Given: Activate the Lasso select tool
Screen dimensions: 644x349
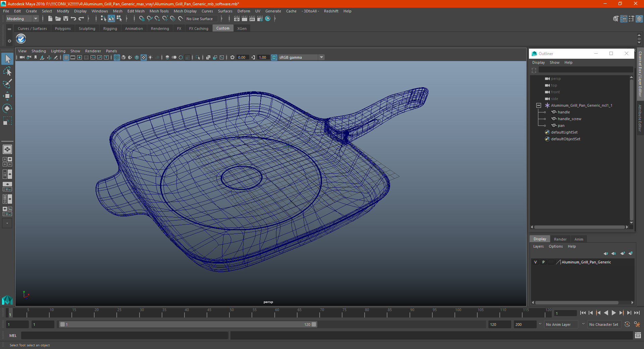Looking at the screenshot, I should [x=7, y=71].
